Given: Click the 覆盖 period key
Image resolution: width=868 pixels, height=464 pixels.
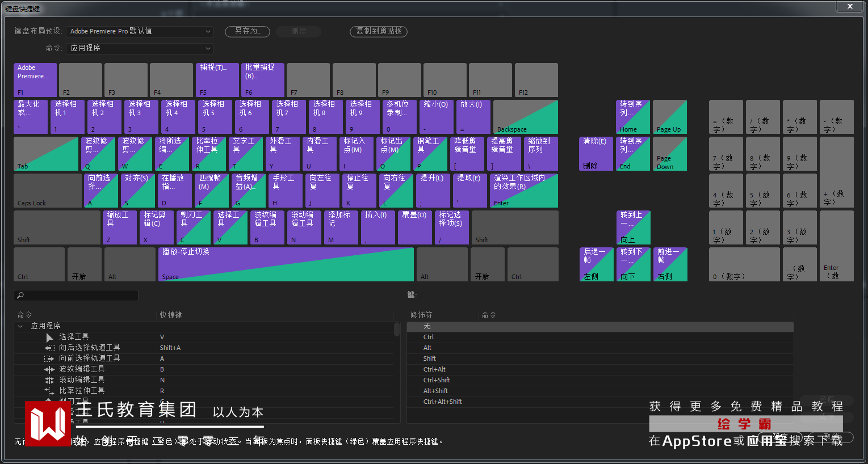Looking at the screenshot, I should tap(415, 227).
